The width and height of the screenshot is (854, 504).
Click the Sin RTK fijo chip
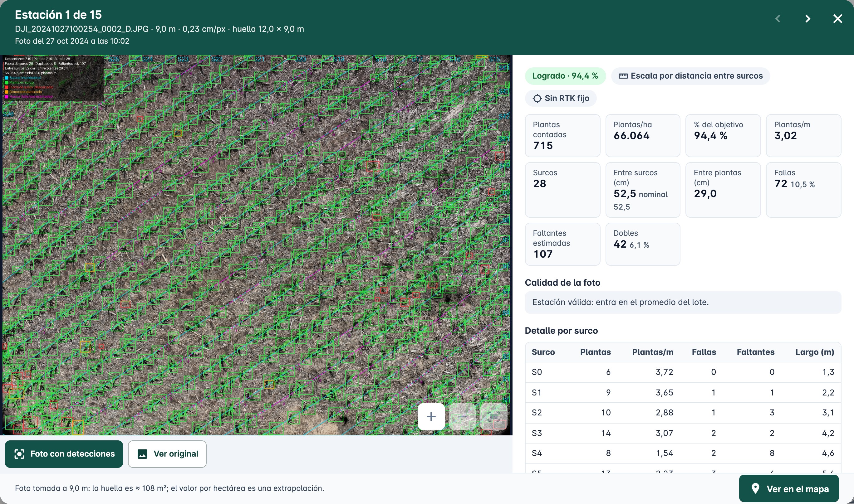[x=561, y=98]
